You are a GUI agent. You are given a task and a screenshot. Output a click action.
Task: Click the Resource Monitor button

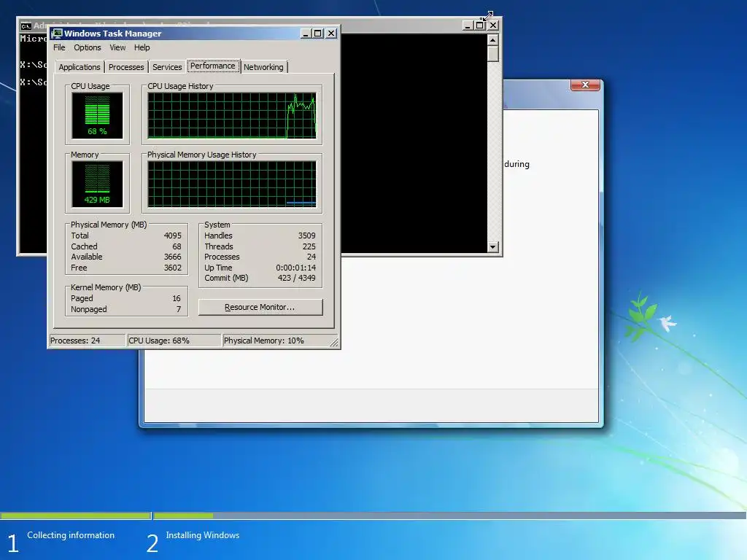click(260, 307)
